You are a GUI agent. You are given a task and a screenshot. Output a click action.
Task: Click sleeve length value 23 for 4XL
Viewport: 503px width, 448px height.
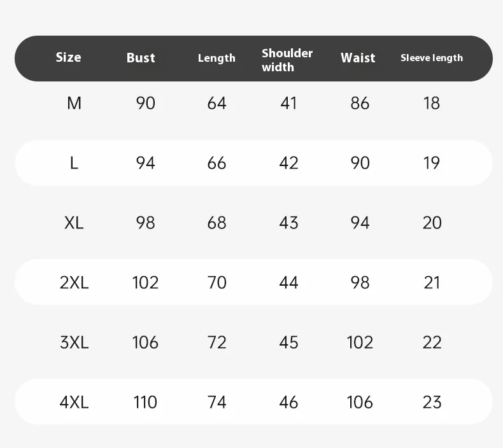[432, 402]
